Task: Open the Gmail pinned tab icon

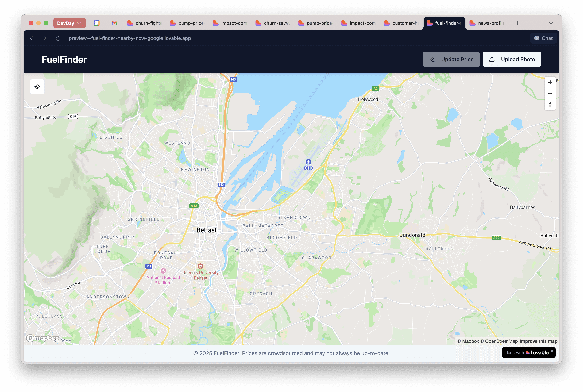Action: point(114,23)
